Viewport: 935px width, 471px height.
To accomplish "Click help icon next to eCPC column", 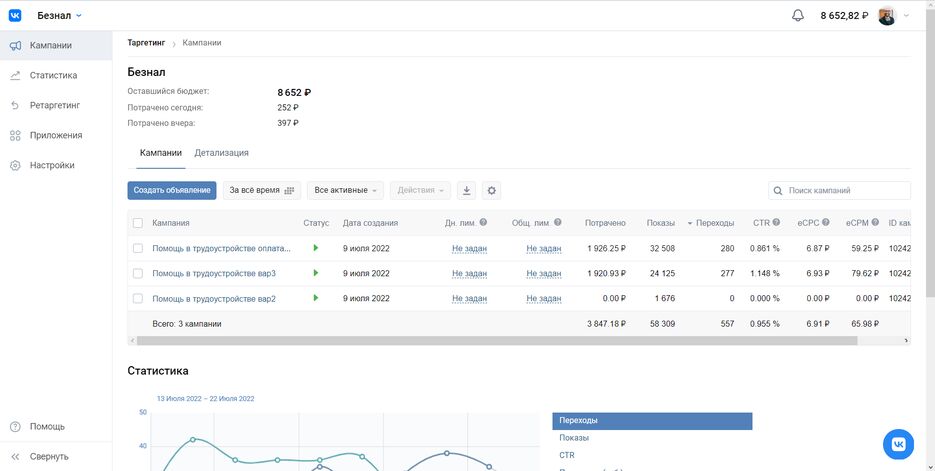I will click(x=825, y=223).
